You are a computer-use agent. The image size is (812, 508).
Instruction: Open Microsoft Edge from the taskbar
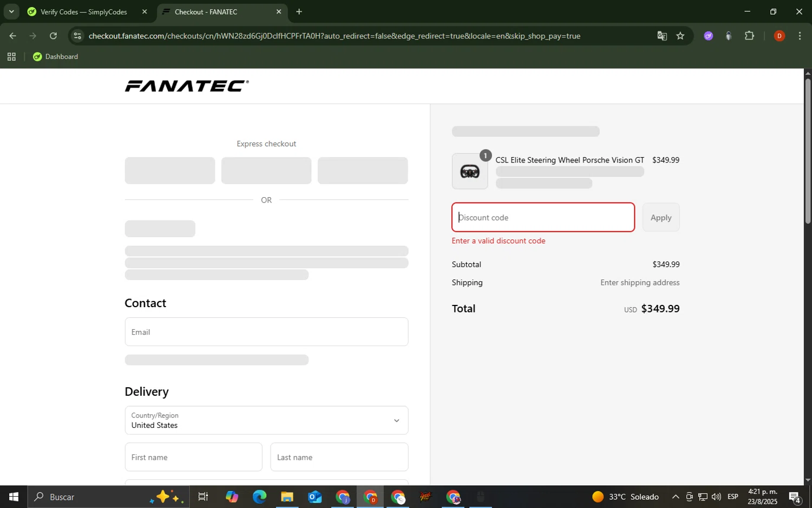click(259, 497)
